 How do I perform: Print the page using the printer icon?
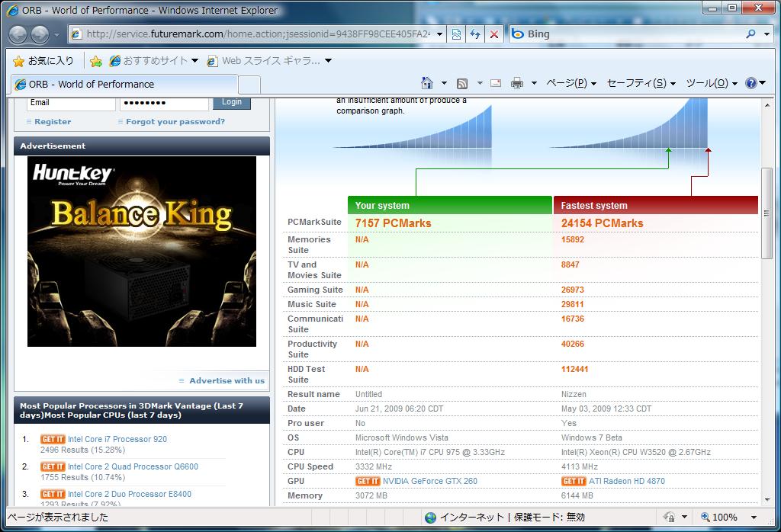coord(517,83)
